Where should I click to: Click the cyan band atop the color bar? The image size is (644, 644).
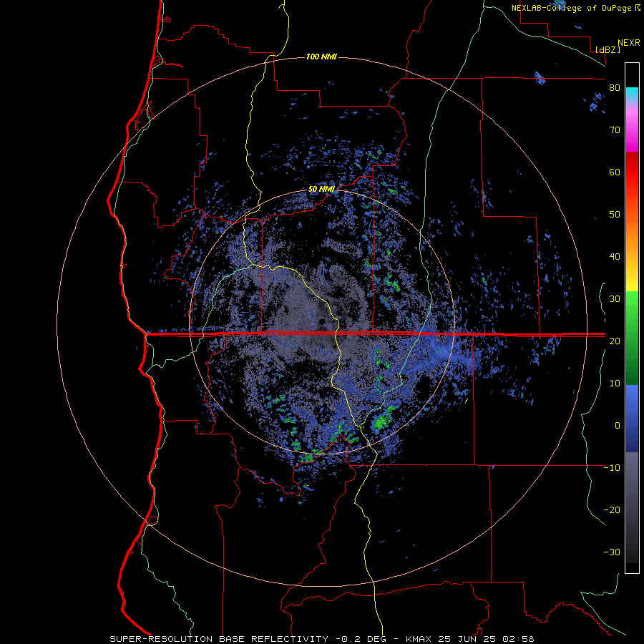coord(632,93)
